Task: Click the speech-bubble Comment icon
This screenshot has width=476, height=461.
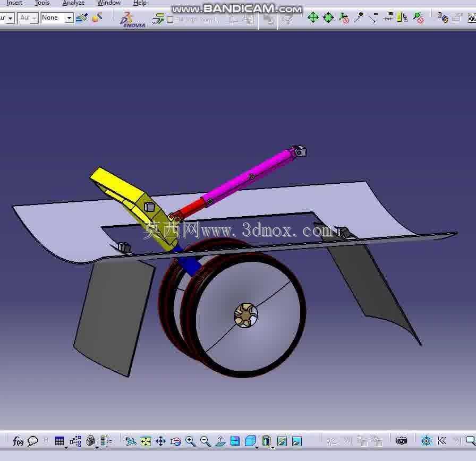Action: pyautogui.click(x=33, y=441)
